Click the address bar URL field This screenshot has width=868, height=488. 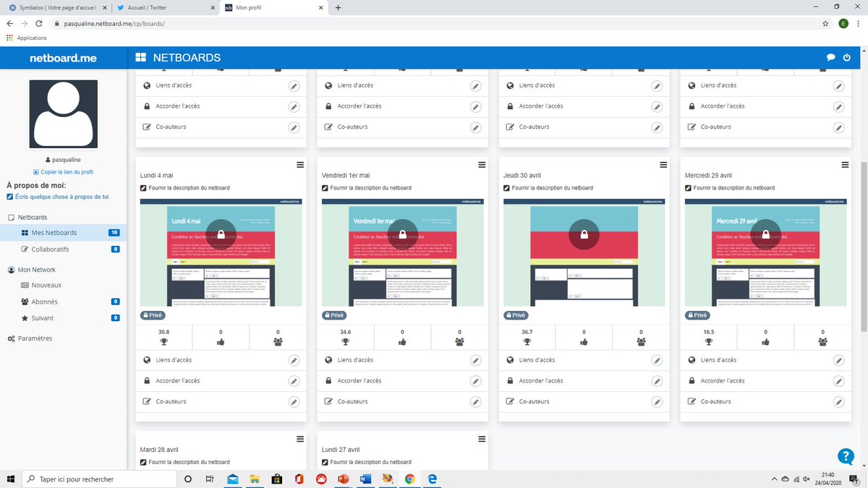pos(434,23)
